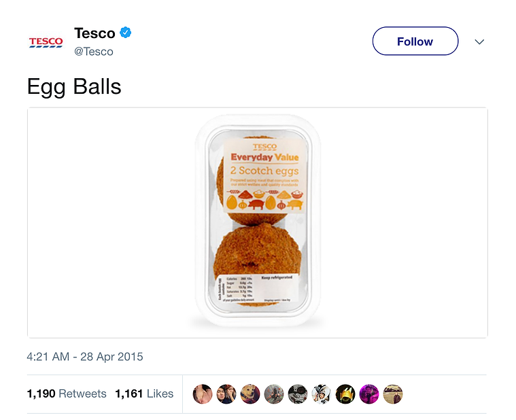Click the fifth dark black-and-white avatar
The width and height of the screenshot is (516, 420).
pyautogui.click(x=298, y=393)
